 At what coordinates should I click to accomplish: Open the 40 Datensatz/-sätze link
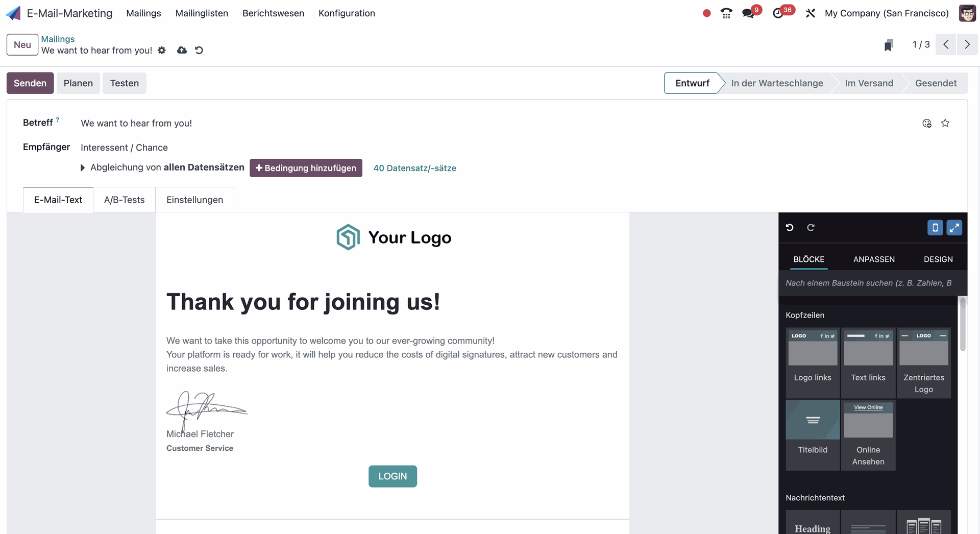[414, 168]
